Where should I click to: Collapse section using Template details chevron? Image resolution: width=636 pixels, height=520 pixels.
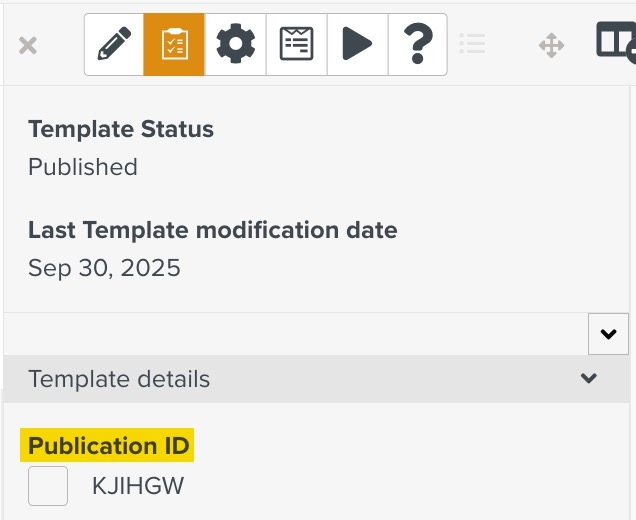(x=589, y=378)
